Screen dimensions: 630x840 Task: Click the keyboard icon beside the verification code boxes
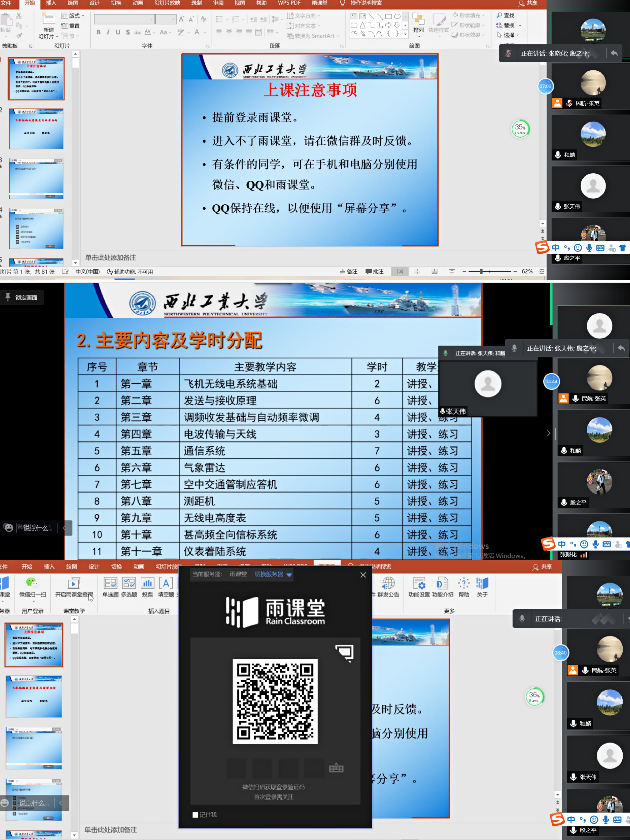[336, 769]
